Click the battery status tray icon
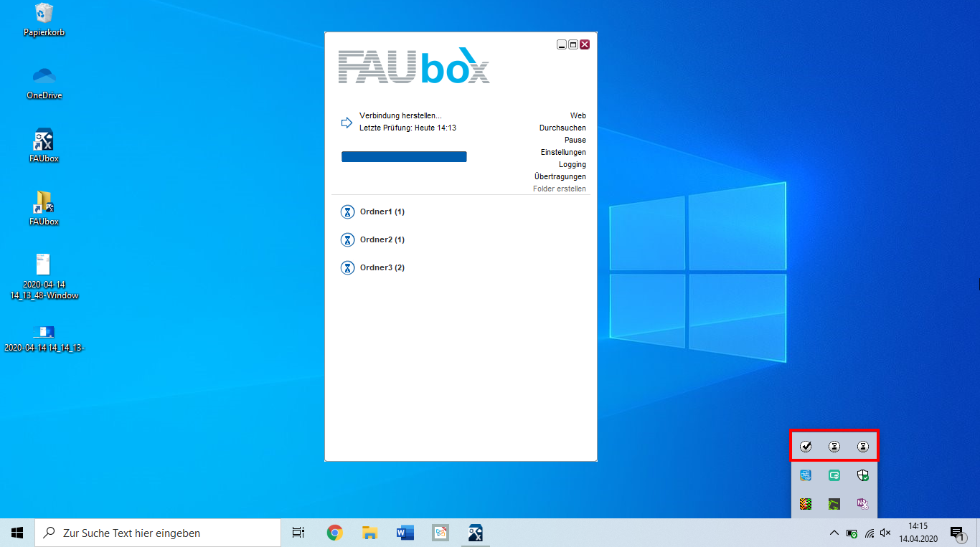 (852, 533)
